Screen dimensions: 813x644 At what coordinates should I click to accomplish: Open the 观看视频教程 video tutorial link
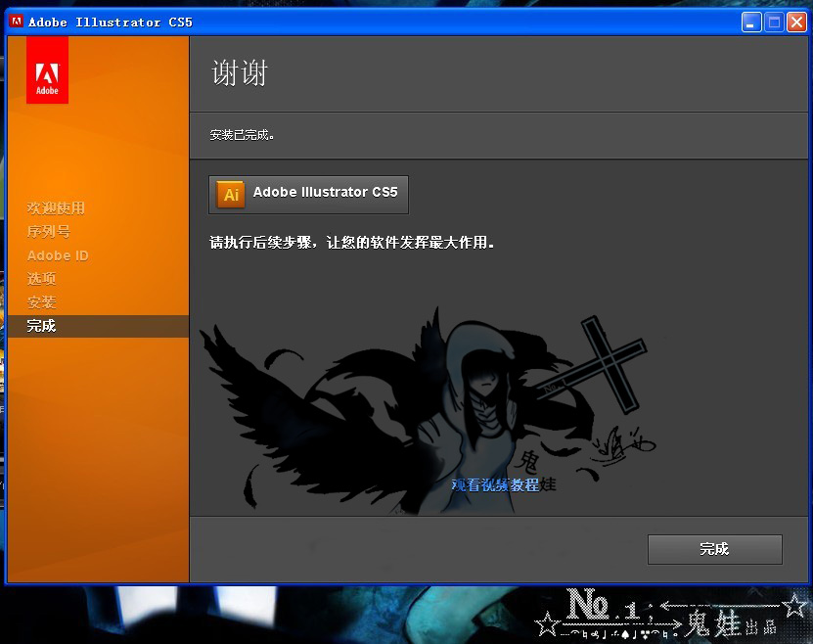point(495,484)
